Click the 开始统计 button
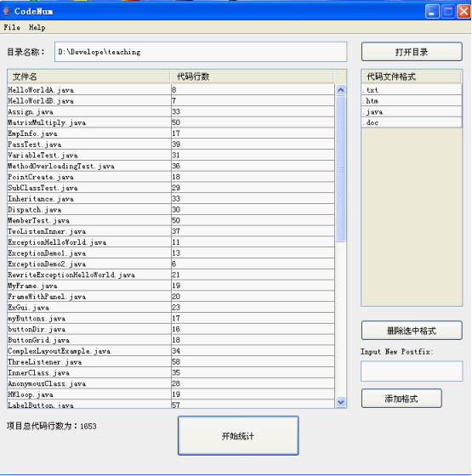472x476 pixels. 238,435
